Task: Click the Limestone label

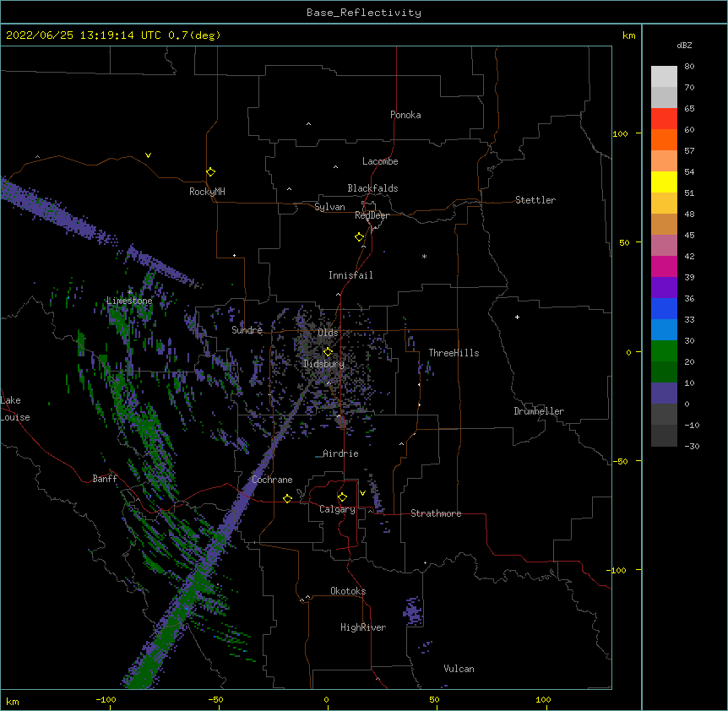Action: [x=129, y=301]
